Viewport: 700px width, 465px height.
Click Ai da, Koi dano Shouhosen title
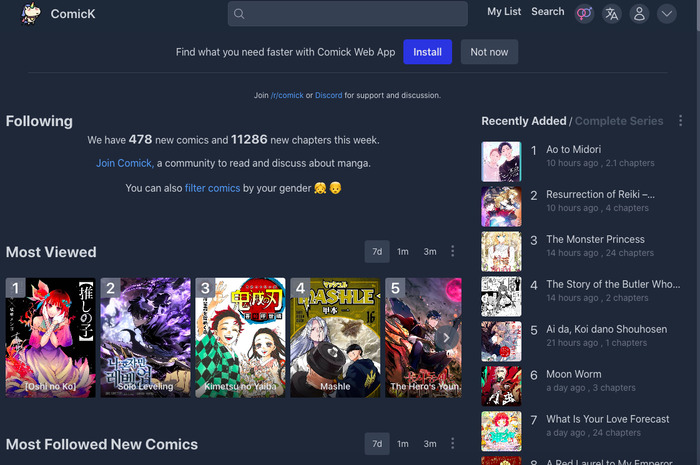point(607,329)
